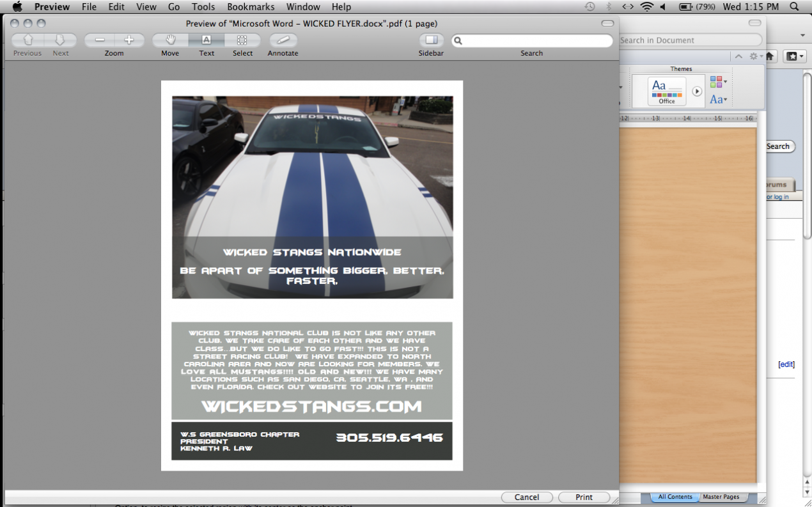Select the Move hand tool
Image resolution: width=812 pixels, height=507 pixels.
pyautogui.click(x=170, y=40)
